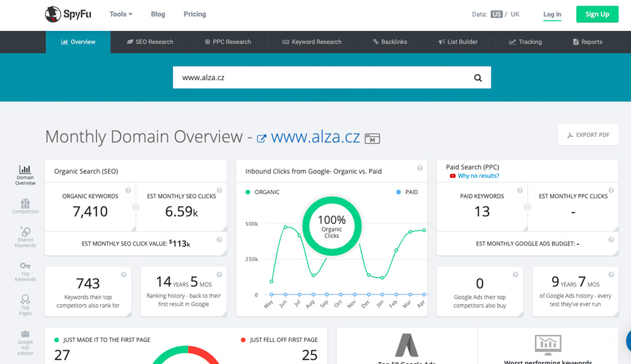Screen dimensions: 631x364
Task: Click the magnifying glass search icon
Action: tap(478, 78)
